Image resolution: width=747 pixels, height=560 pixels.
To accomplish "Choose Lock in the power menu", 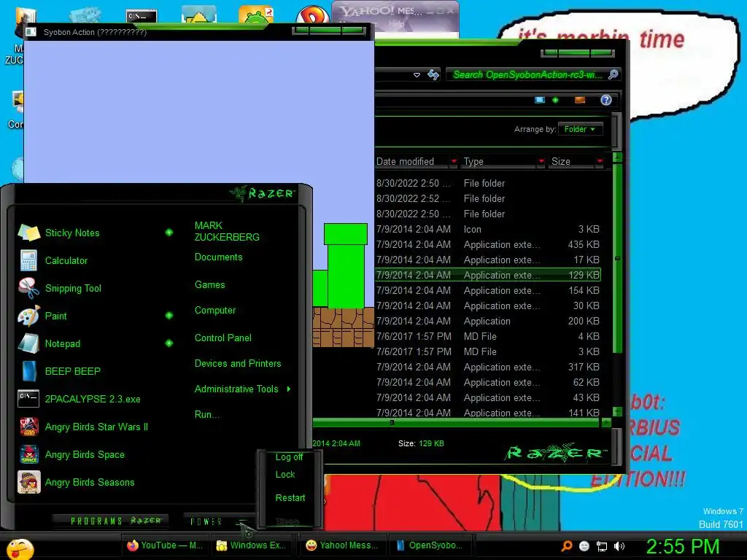I will pos(285,475).
